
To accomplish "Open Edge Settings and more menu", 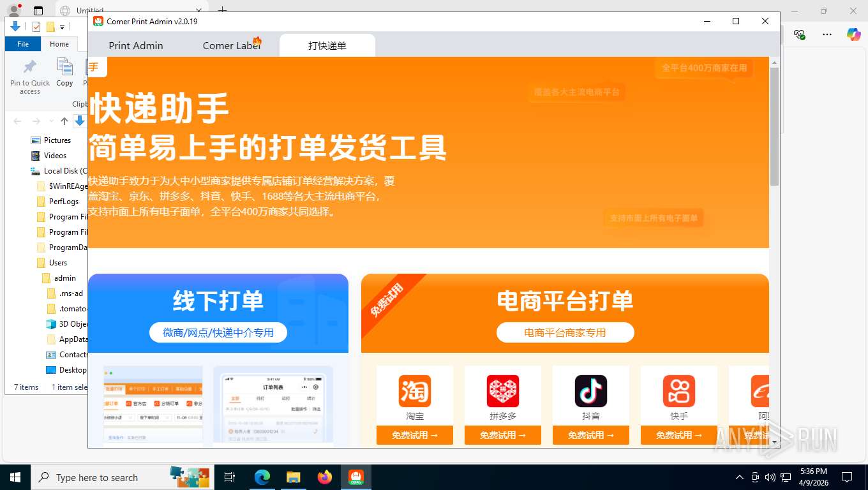I will click(827, 34).
